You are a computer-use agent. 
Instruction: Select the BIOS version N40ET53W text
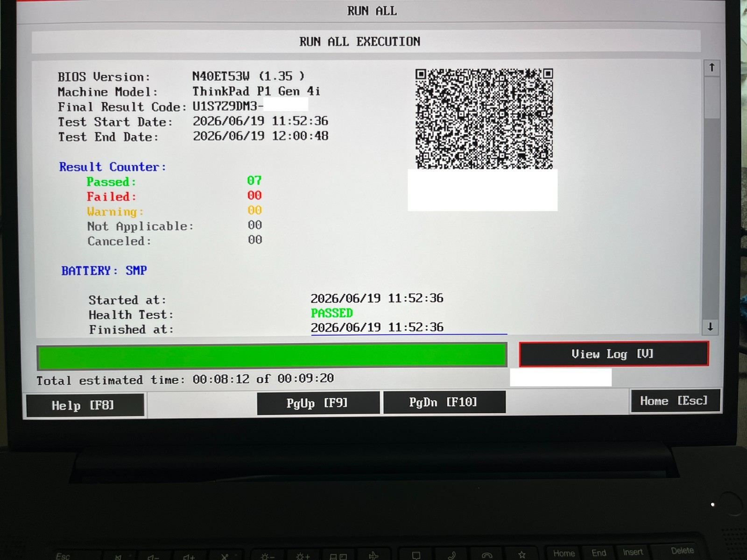coord(248,76)
